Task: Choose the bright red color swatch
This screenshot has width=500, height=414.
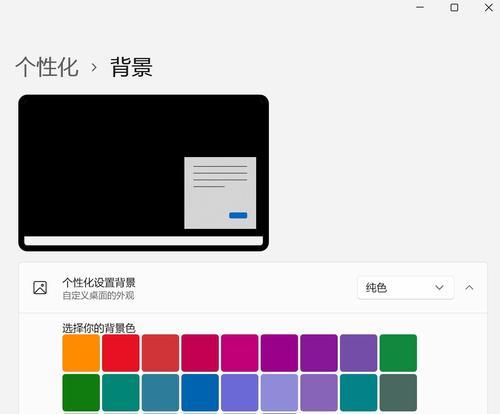Action: (x=121, y=353)
